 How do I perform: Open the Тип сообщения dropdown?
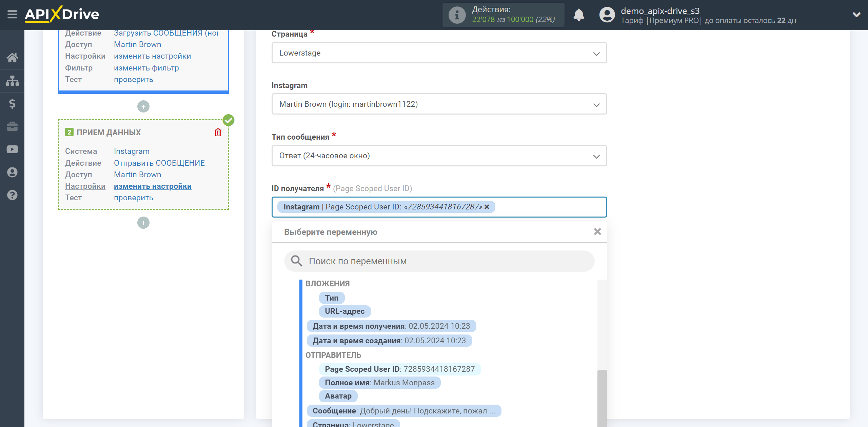point(439,156)
